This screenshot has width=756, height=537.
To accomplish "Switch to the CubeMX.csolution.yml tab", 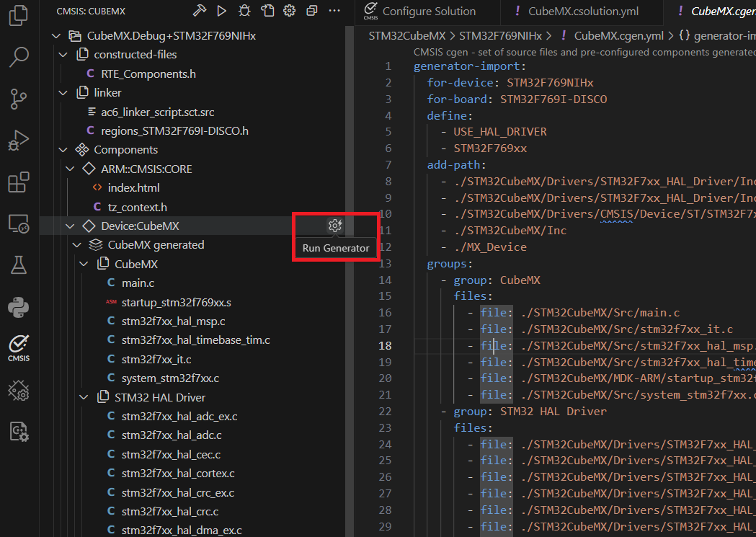I will pyautogui.click(x=582, y=11).
